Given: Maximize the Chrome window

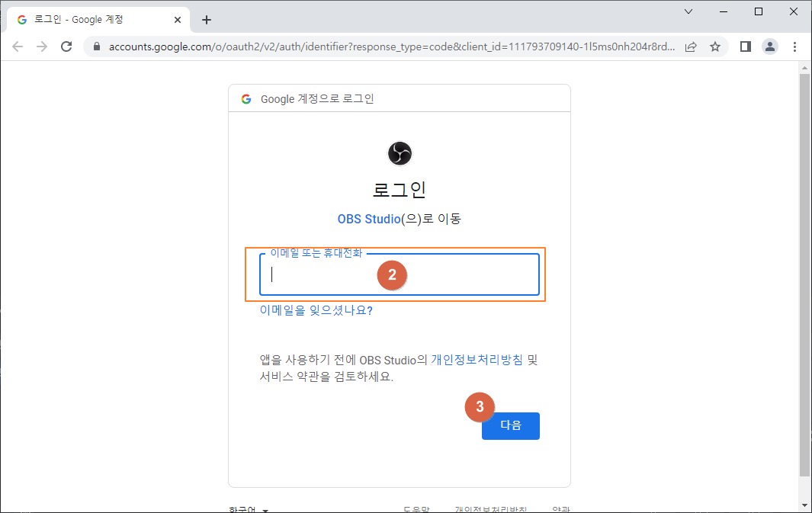Looking at the screenshot, I should (759, 11).
